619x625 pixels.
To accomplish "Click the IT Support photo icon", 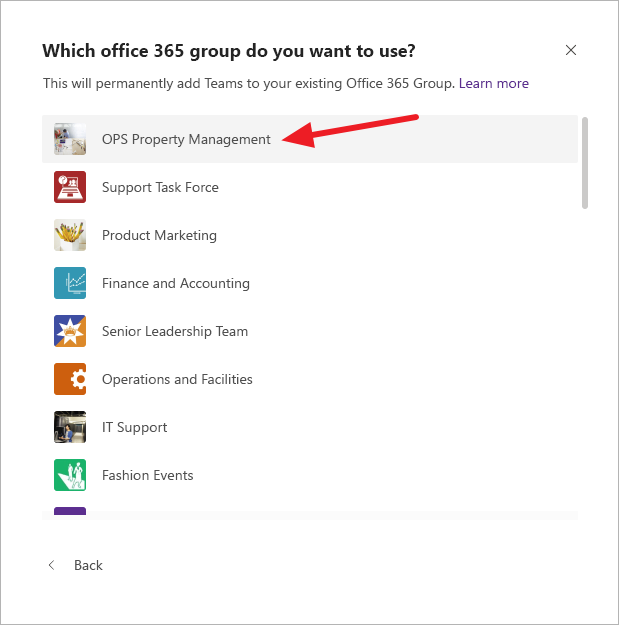I will pyautogui.click(x=70, y=427).
